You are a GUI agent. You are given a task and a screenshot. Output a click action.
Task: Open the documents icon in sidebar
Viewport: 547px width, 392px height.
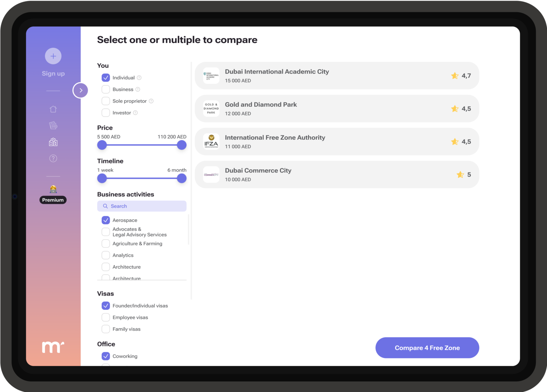(x=53, y=125)
